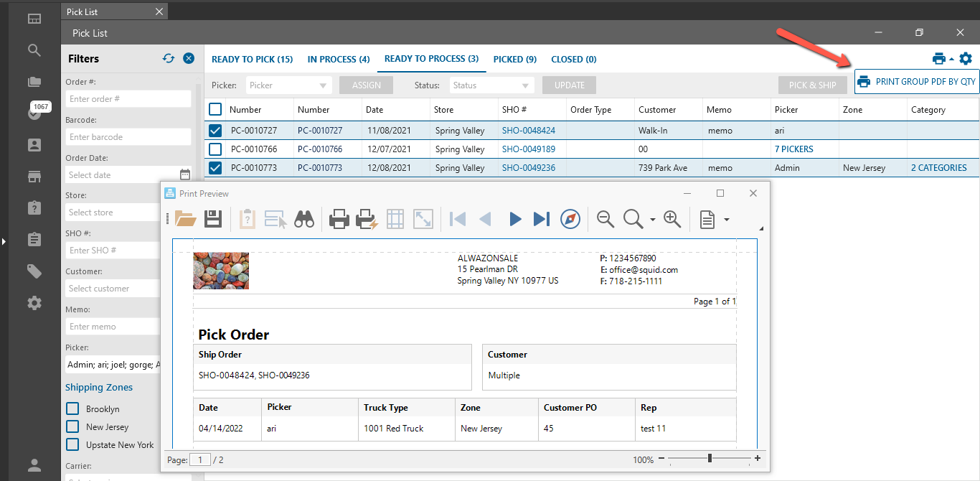980x481 pixels.
Task: Open the SHO-0049189 link
Action: pyautogui.click(x=528, y=149)
